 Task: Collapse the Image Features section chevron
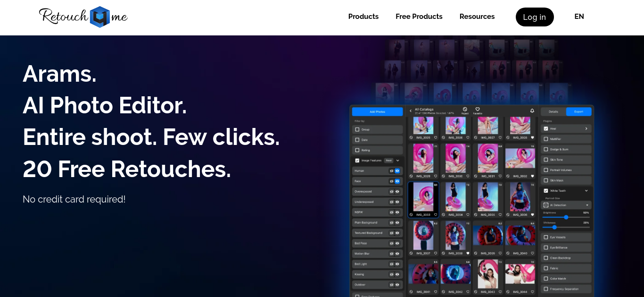click(x=397, y=161)
